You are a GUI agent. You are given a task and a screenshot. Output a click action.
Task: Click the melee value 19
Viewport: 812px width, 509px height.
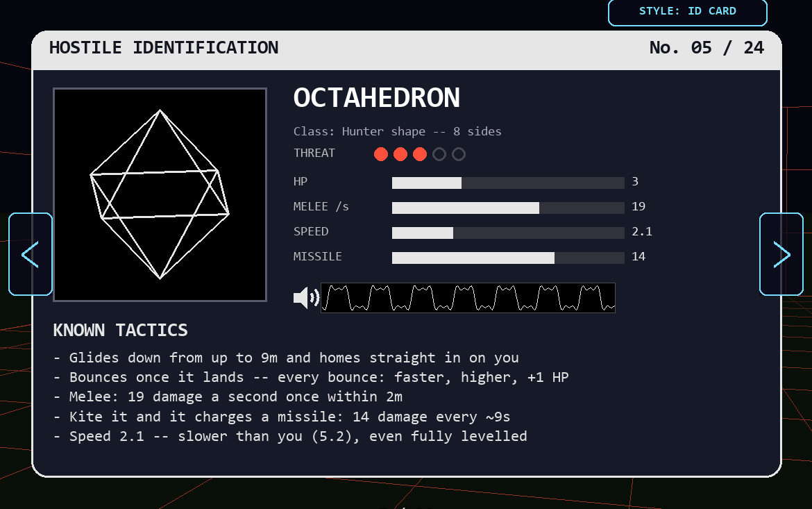coord(638,206)
